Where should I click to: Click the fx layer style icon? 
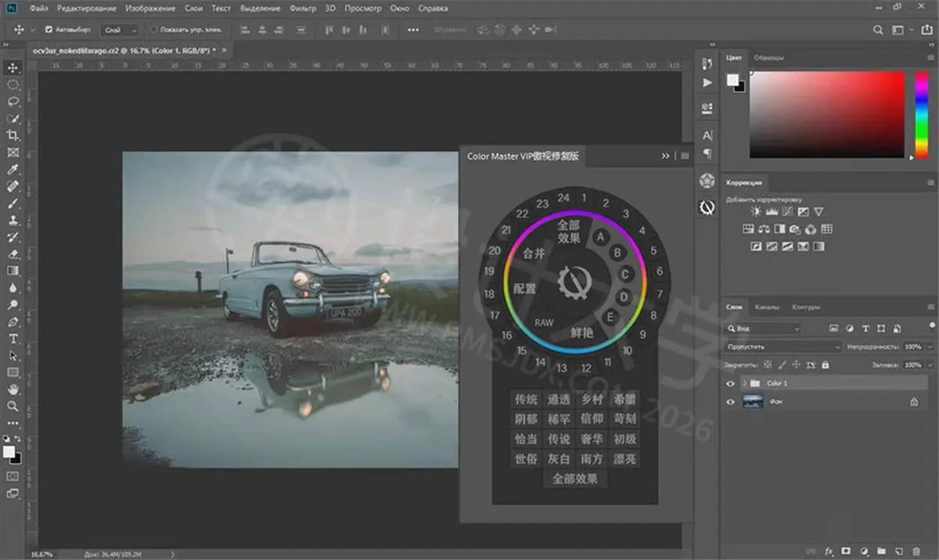(830, 551)
